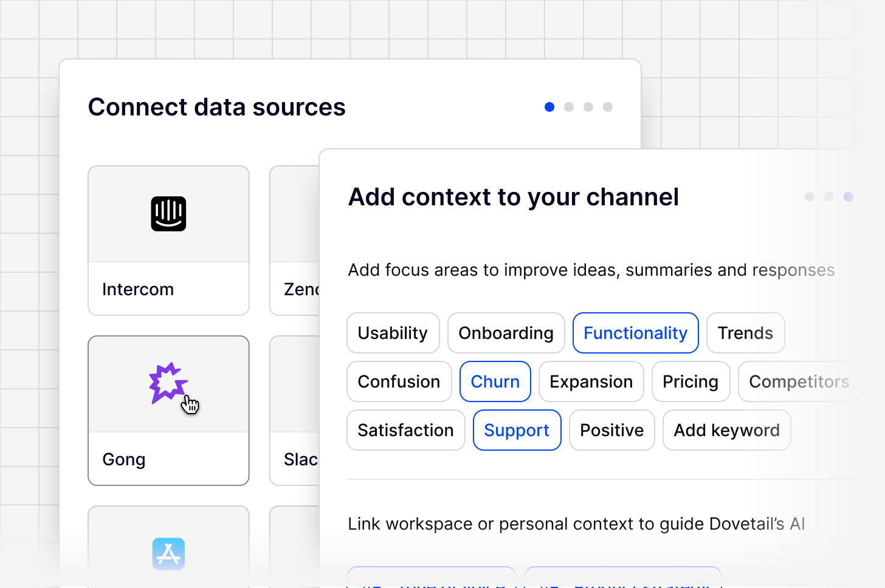Image resolution: width=885 pixels, height=588 pixels.
Task: Deselect the Churn focus chip
Action: tap(495, 381)
